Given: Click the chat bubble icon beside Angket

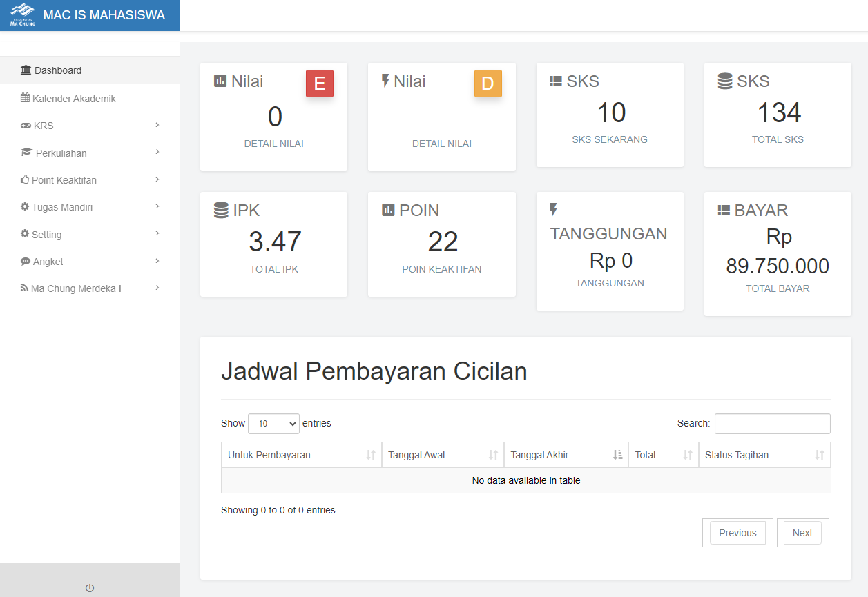Looking at the screenshot, I should (26, 262).
